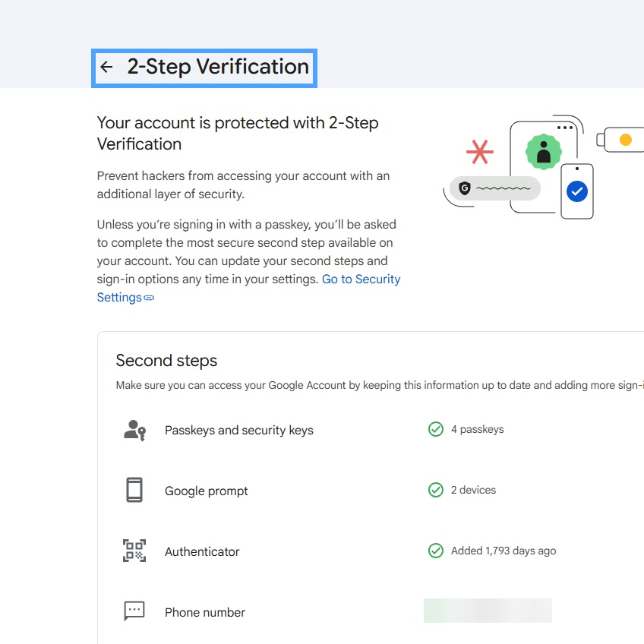Click the Second steps heading
Screen dimensions: 644x644
coord(166,361)
